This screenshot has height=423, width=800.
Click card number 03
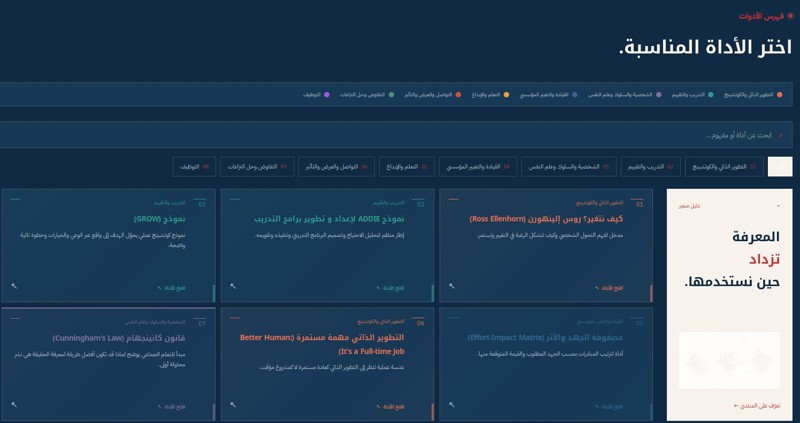point(202,204)
